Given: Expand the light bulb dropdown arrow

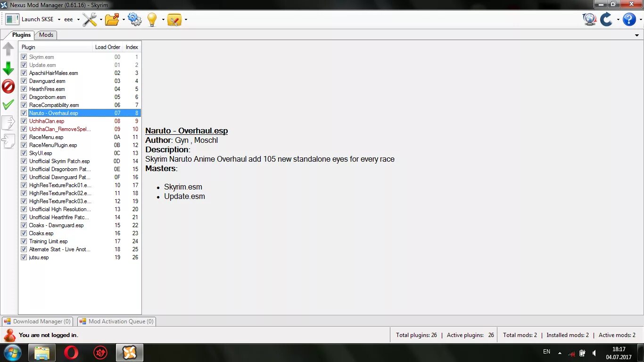Looking at the screenshot, I should [x=163, y=20].
